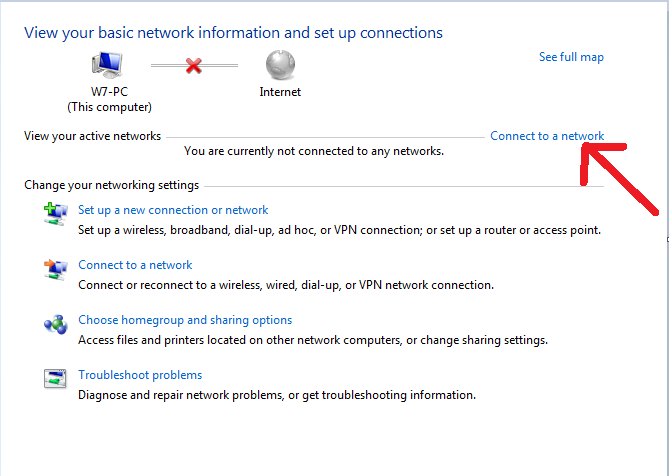Click the Diagnose and repair network problems description
This screenshot has height=476, width=669.
tap(277, 395)
